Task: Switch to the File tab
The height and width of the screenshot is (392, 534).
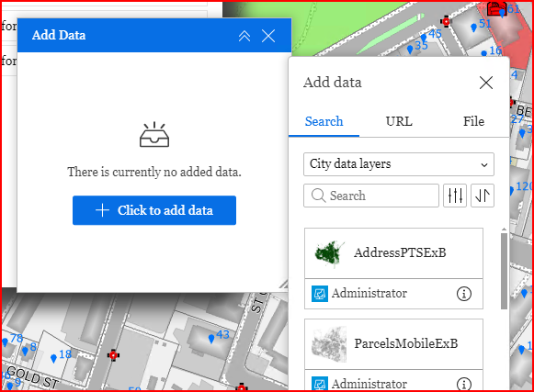Action: pos(473,121)
